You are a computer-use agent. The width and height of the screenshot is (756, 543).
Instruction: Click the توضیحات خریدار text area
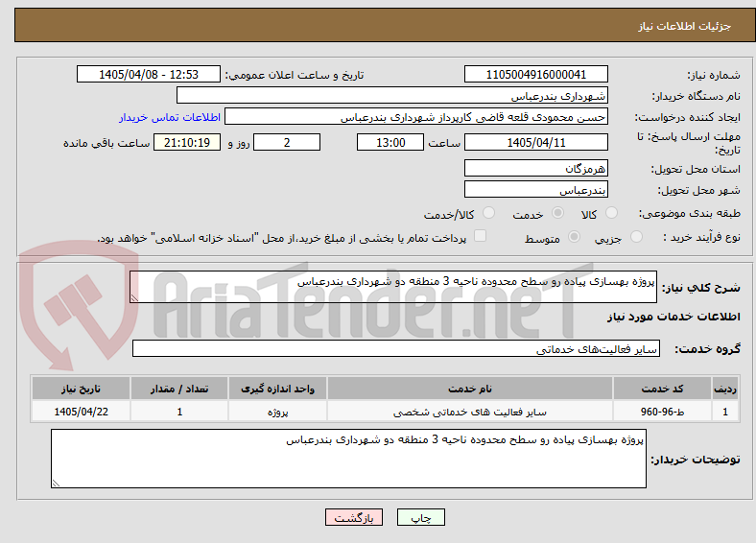[x=348, y=459]
